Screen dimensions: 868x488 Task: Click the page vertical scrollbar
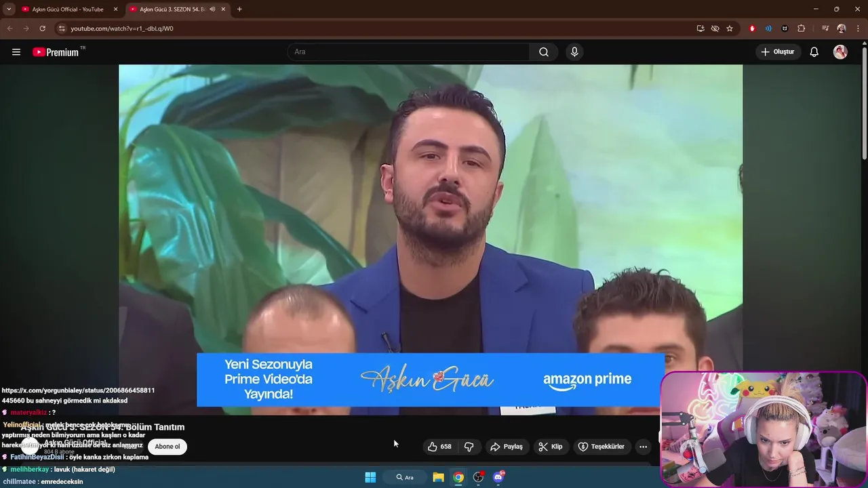tap(864, 102)
